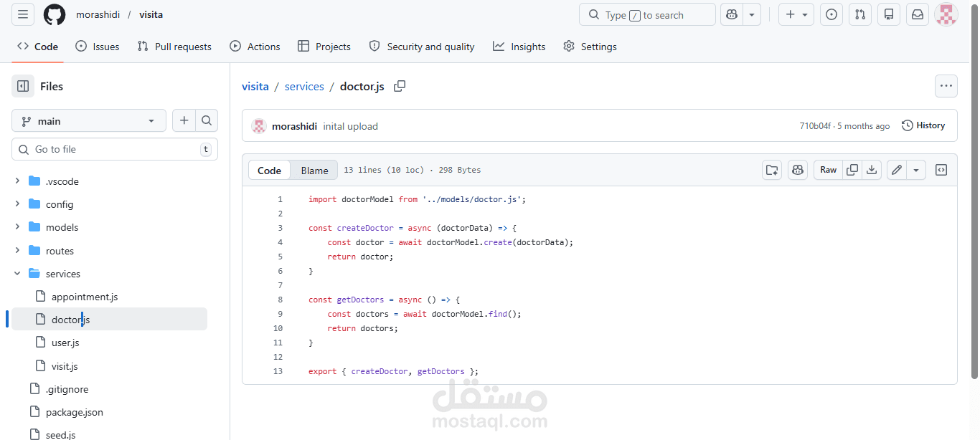Screen dimensions: 980x440
Task: Download the raw file icon
Action: pos(872,170)
